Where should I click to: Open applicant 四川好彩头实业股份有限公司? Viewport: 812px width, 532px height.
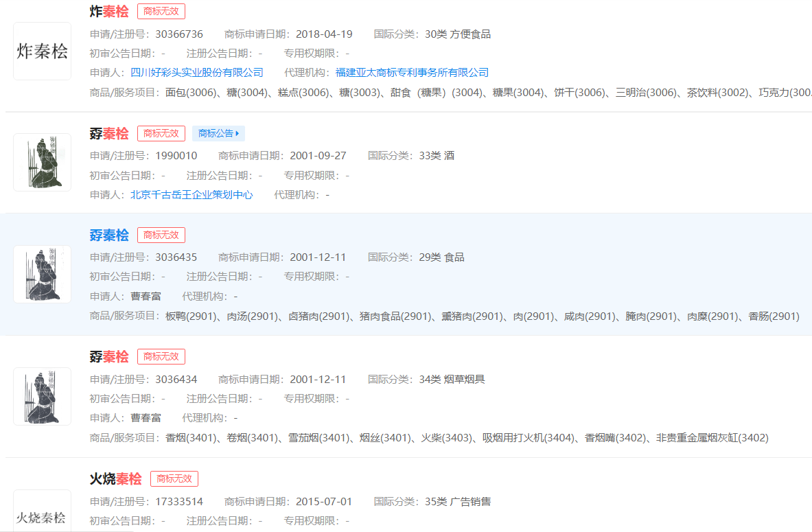(197, 73)
